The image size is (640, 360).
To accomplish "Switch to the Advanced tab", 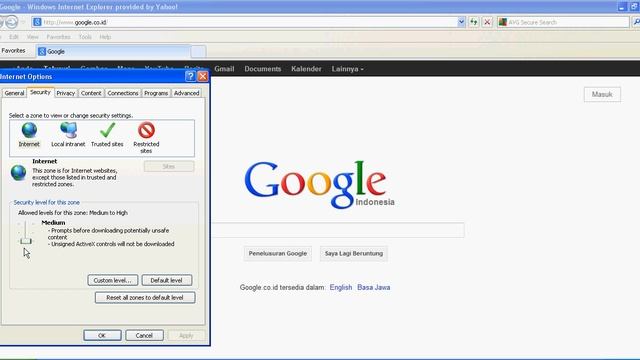I will point(187,93).
